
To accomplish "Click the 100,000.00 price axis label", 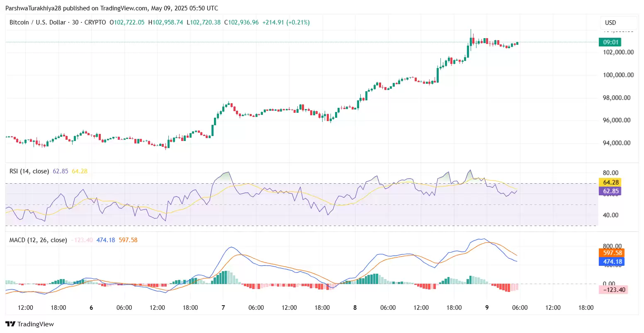I will tap(618, 75).
